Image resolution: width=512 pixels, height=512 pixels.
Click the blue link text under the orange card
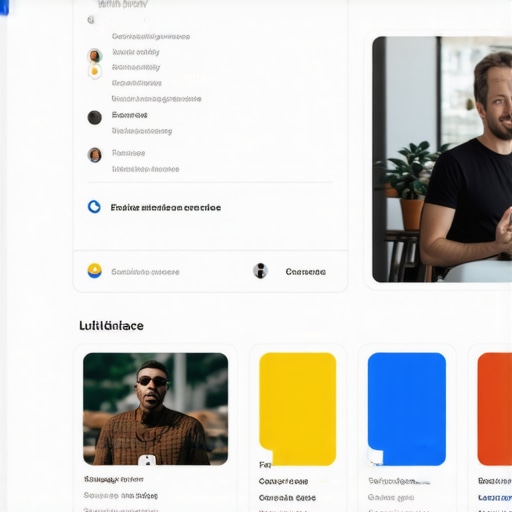[x=495, y=498]
